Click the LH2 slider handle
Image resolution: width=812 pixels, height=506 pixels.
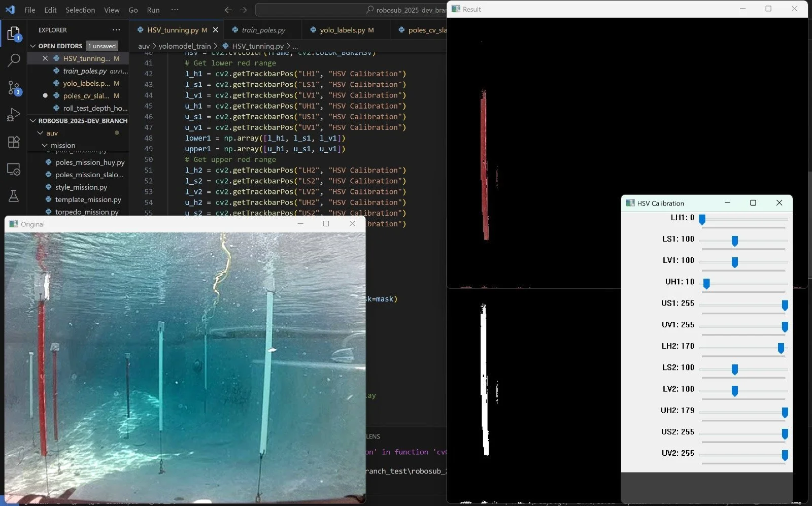(x=781, y=348)
